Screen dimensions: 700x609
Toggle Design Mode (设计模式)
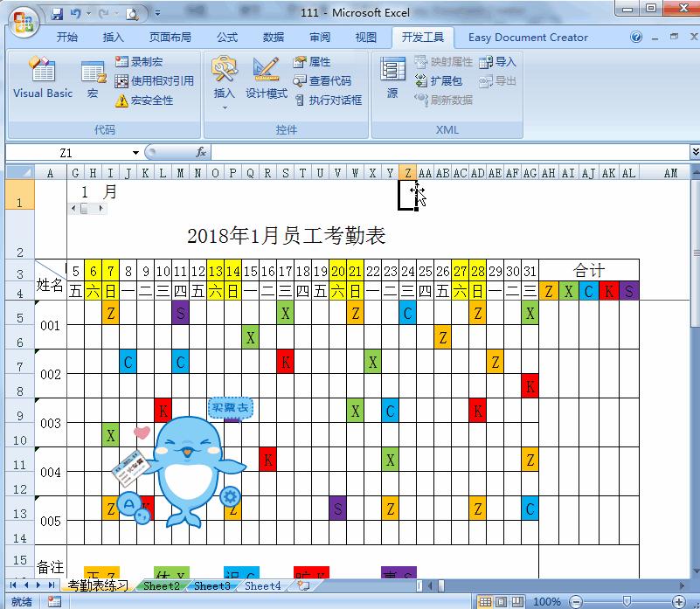[x=267, y=78]
